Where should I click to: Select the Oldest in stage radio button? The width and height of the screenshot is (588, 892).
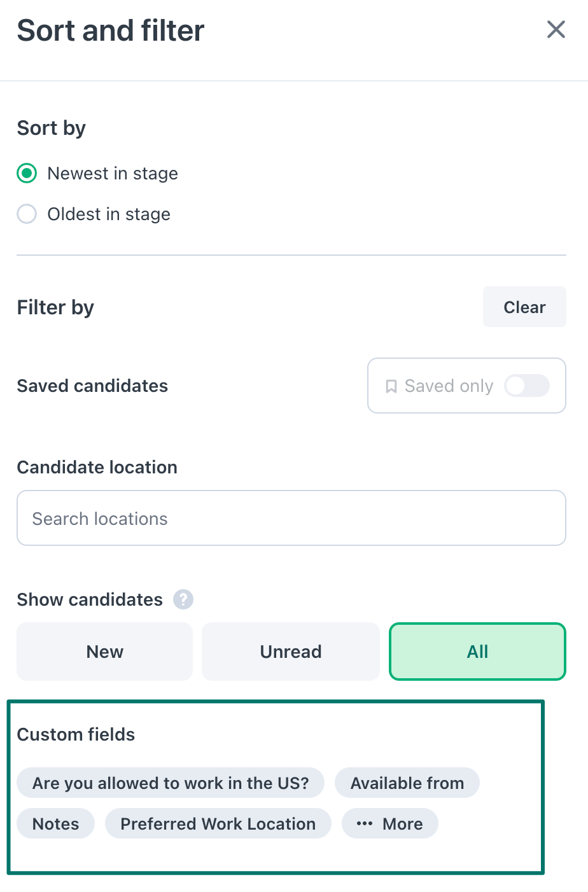pyautogui.click(x=27, y=214)
